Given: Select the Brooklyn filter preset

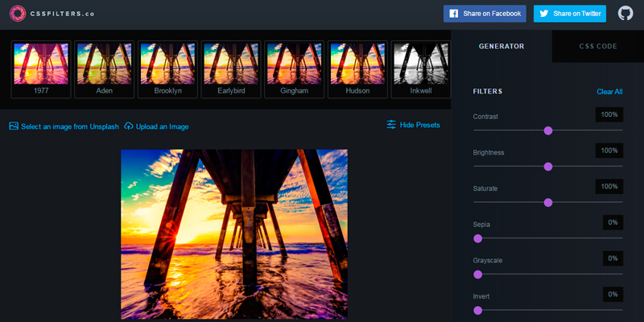Looking at the screenshot, I should tap(167, 69).
